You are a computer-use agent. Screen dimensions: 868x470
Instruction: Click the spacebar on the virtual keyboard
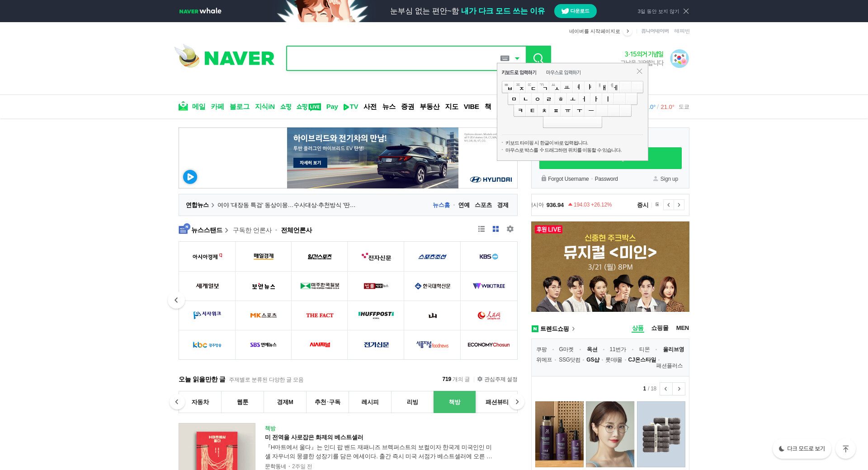coord(572,122)
